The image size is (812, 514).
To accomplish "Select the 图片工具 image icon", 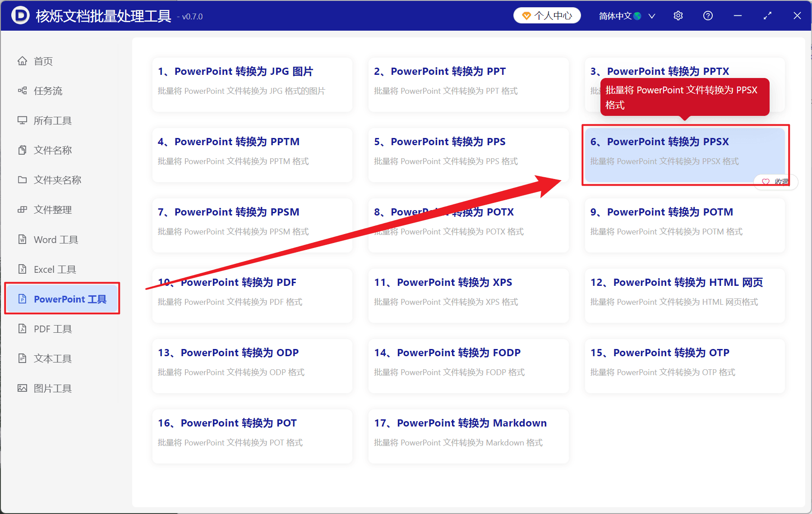I will [22, 388].
